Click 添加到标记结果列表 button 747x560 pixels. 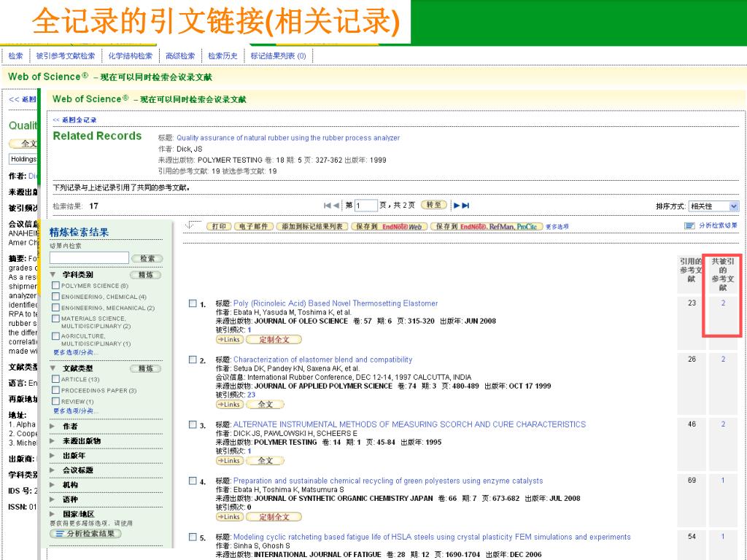(312, 226)
